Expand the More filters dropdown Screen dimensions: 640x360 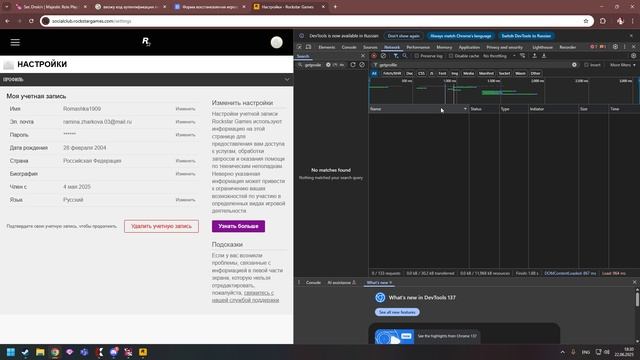622,65
